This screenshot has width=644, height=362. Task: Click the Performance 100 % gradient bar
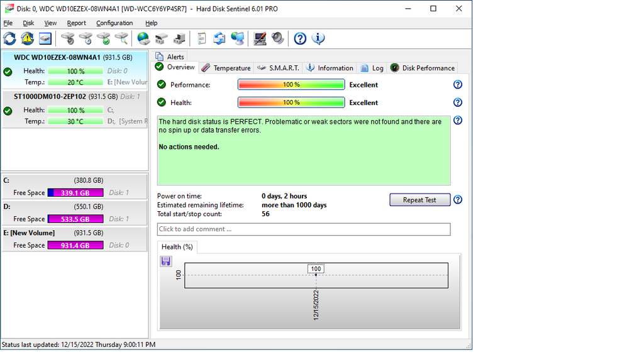[x=291, y=85]
